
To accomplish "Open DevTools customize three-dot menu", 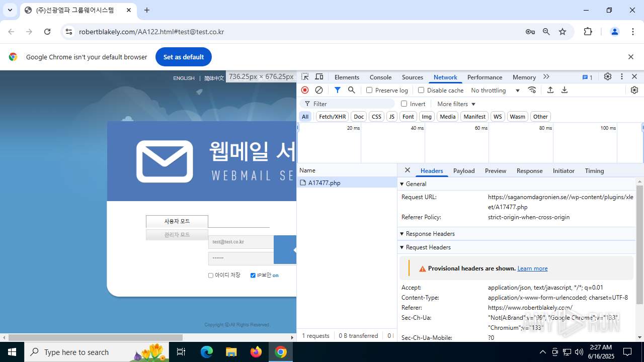I will (622, 77).
